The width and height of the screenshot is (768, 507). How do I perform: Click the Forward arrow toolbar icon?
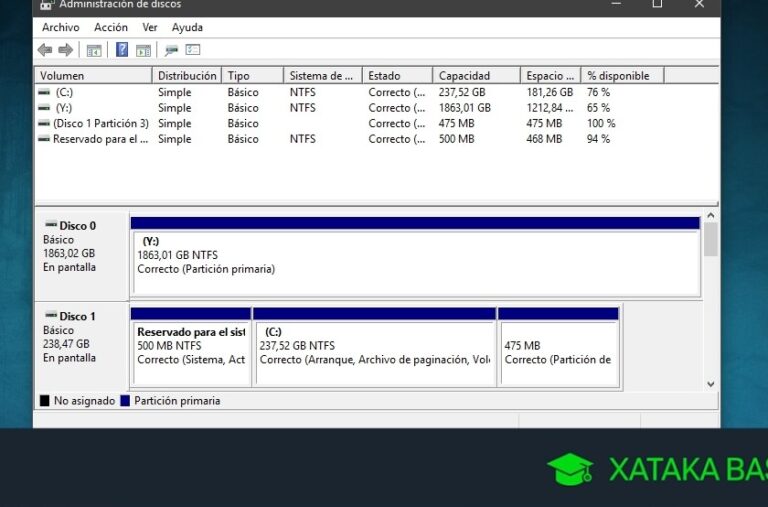(66, 50)
